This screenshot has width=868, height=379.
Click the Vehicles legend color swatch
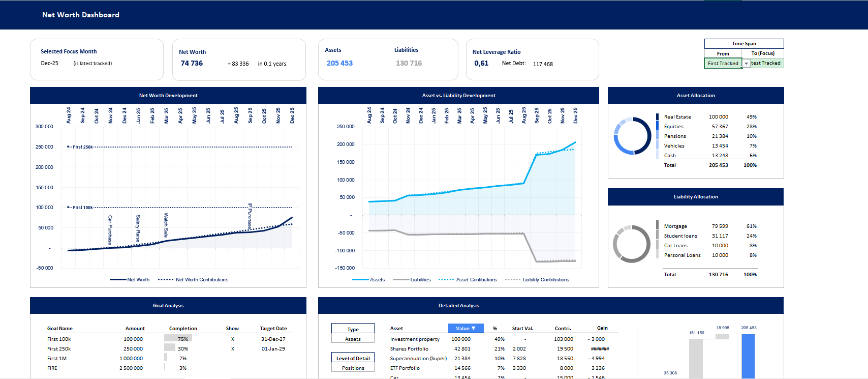[658, 145]
